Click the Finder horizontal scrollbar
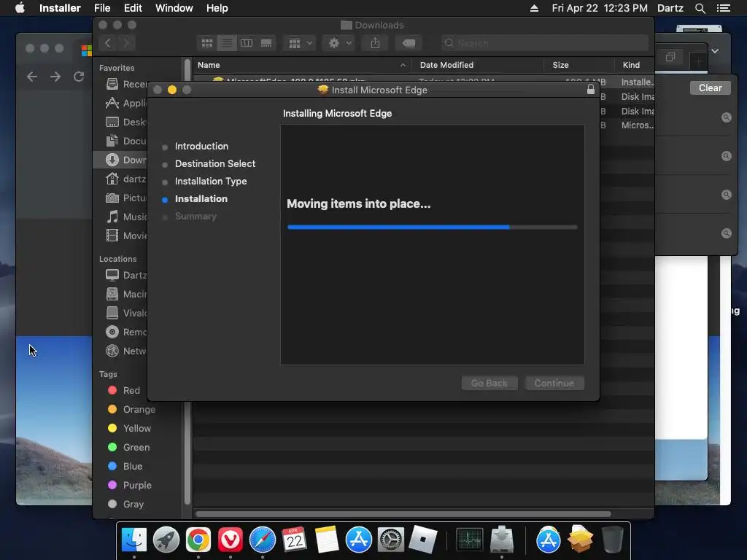The width and height of the screenshot is (747, 560). click(x=403, y=514)
